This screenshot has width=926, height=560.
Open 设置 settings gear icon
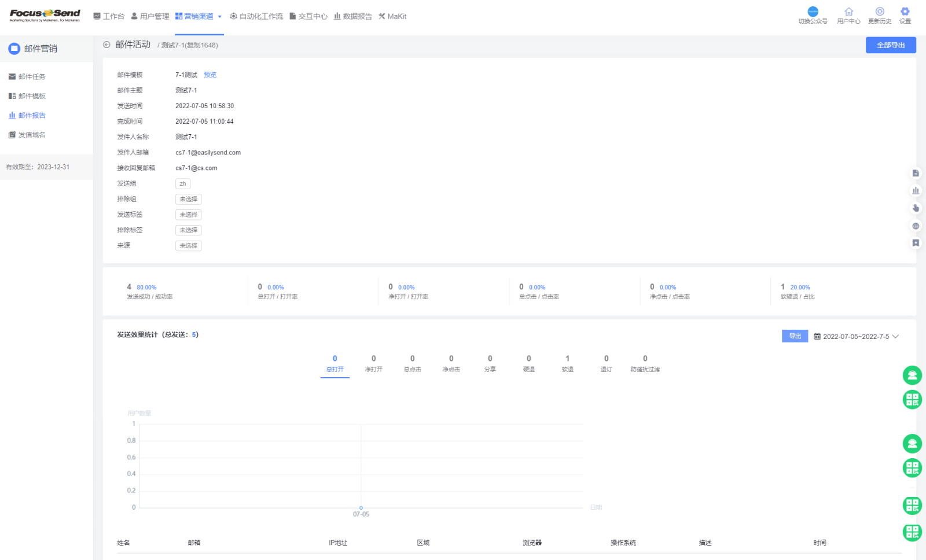pyautogui.click(x=905, y=12)
